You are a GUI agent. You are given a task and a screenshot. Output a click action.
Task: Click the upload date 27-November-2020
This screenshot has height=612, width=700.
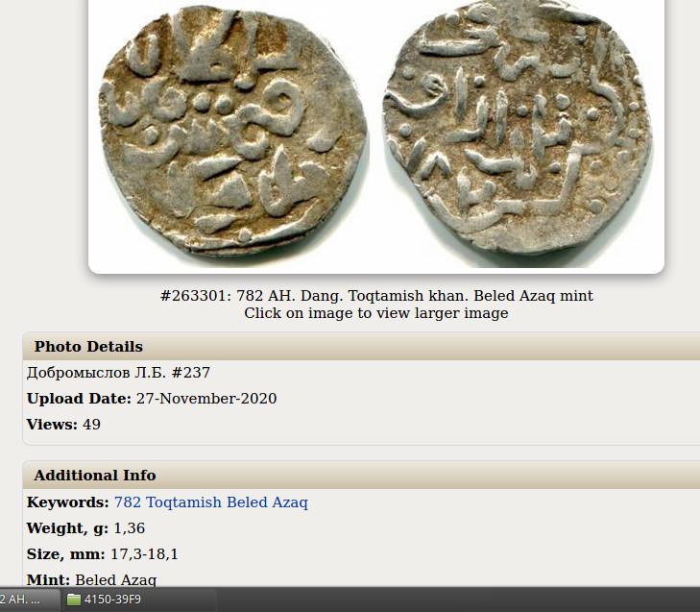206,399
